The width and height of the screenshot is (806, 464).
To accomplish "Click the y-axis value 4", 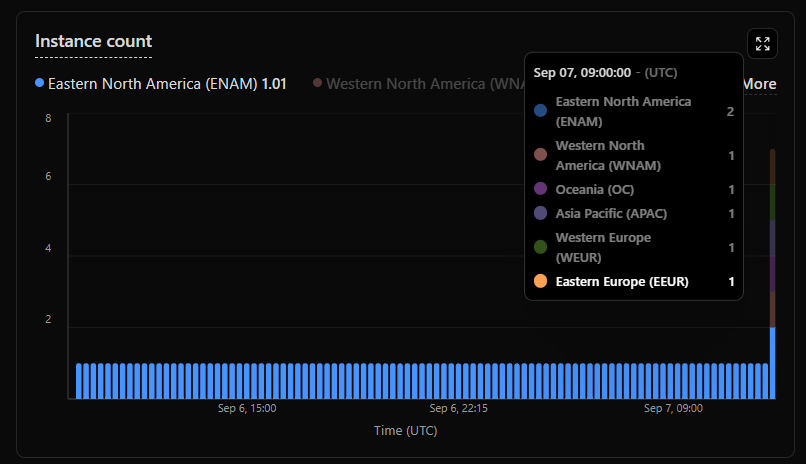I will [x=48, y=248].
